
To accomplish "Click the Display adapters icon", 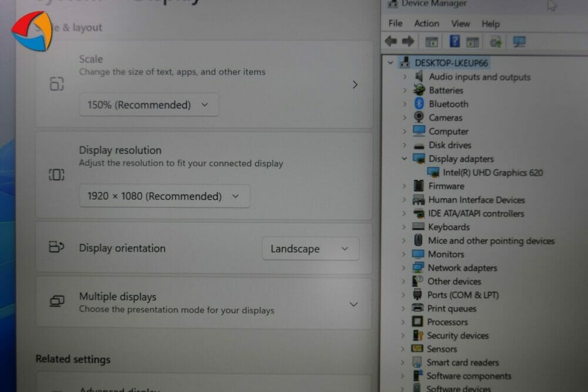I will (x=419, y=158).
